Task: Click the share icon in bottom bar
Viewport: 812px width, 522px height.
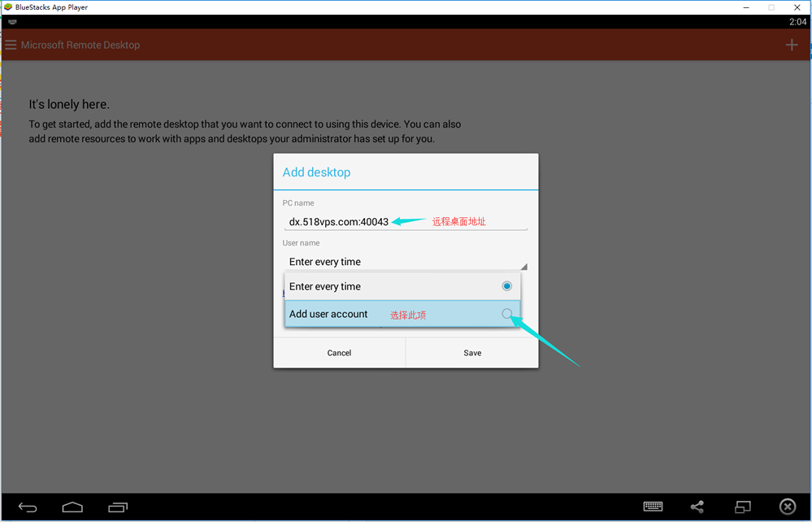Action: coord(697,507)
